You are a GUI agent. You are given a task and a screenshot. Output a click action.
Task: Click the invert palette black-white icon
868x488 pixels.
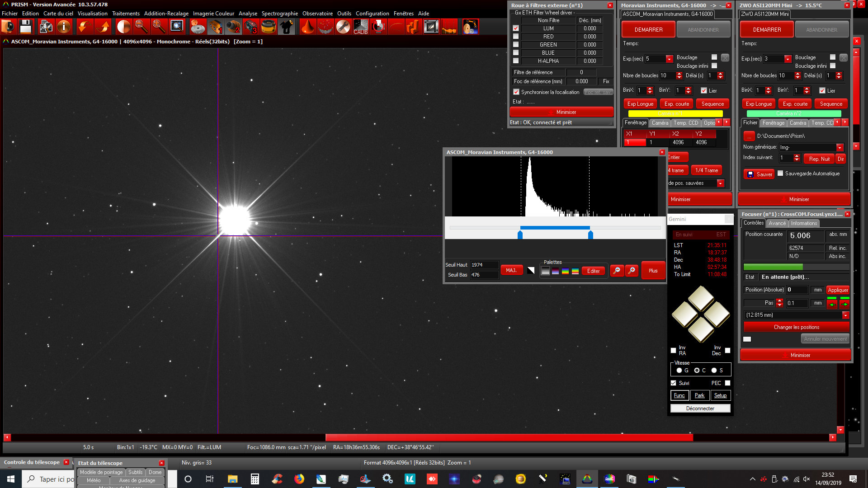531,271
